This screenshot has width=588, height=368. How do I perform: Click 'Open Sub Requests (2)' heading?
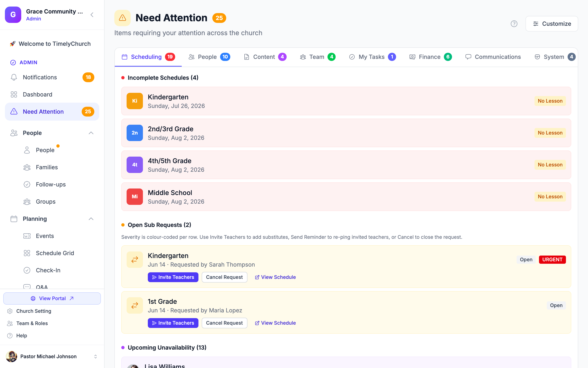[x=159, y=225]
